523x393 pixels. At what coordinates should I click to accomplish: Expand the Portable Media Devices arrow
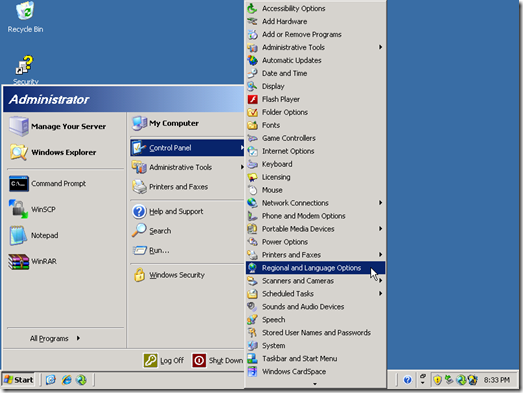point(380,229)
